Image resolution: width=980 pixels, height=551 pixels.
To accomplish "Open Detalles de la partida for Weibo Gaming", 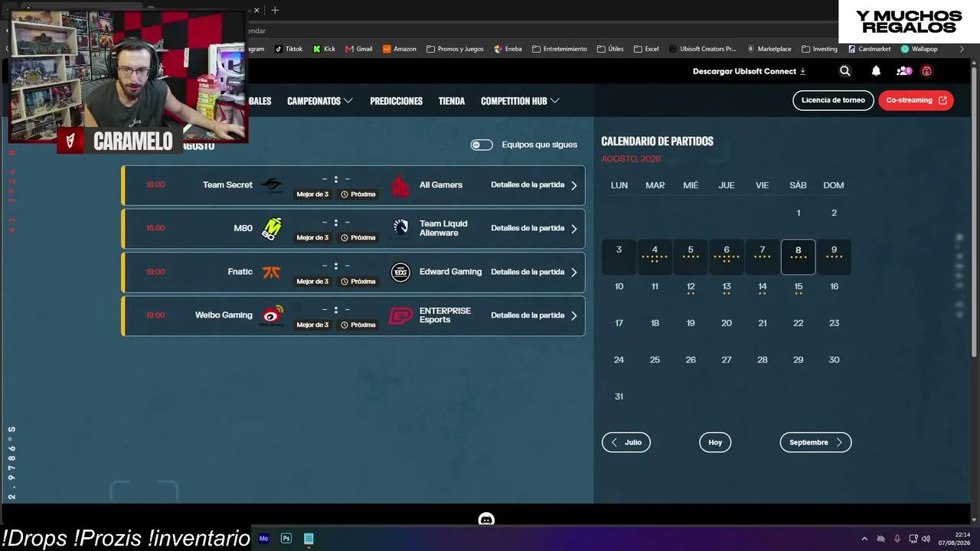I will tap(534, 315).
